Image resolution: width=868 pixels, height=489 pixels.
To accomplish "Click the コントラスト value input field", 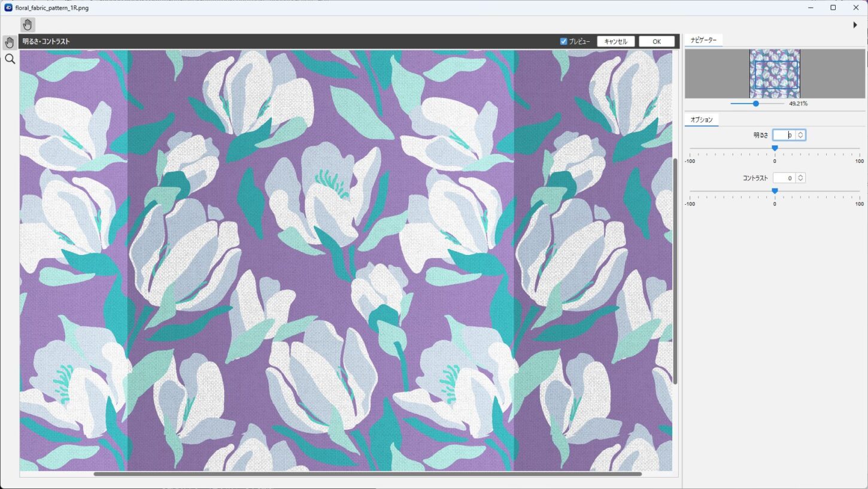I will [x=784, y=178].
